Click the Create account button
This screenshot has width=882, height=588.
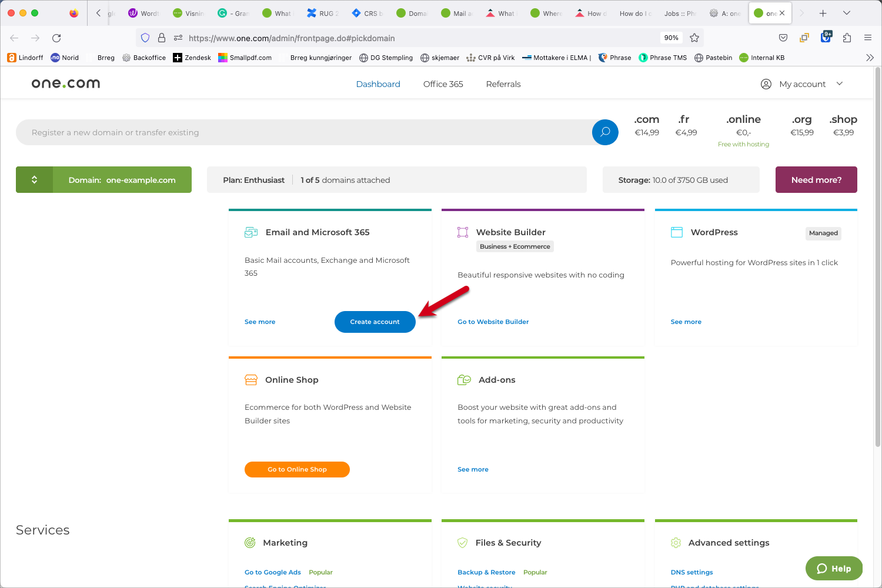coord(375,322)
